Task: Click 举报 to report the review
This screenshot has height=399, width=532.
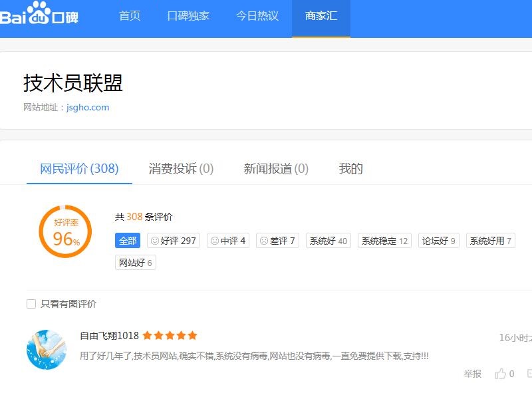Action: point(472,374)
